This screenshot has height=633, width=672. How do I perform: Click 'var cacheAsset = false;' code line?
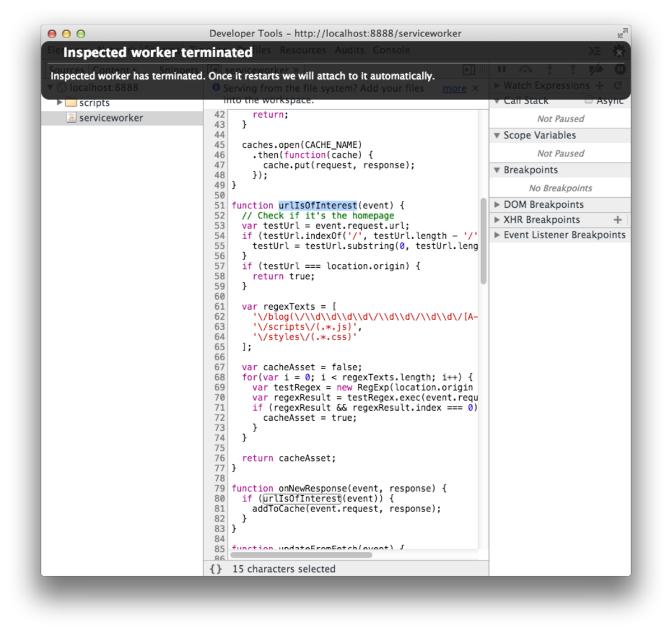tap(302, 367)
